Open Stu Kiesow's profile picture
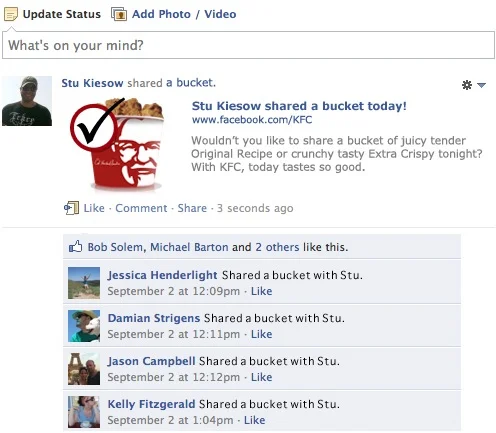Image resolution: width=496 pixels, height=433 pixels. pyautogui.click(x=27, y=101)
